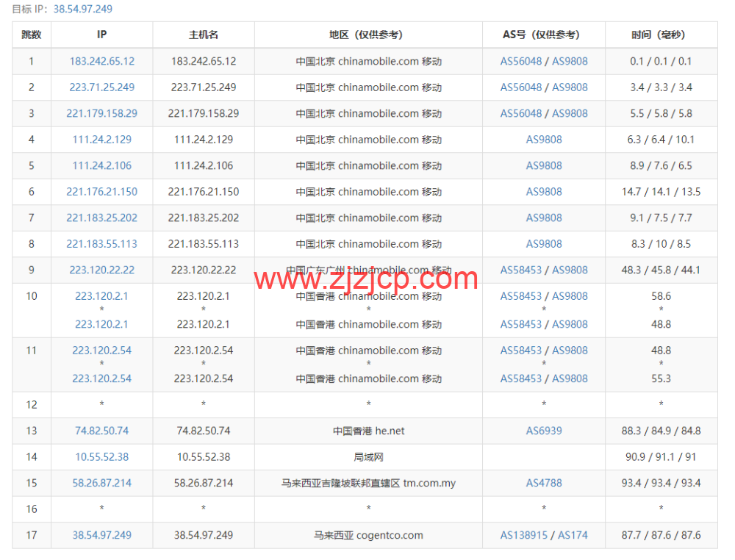
Task: Open the 223.71.25.249 link at hop 2
Action: pos(101,87)
